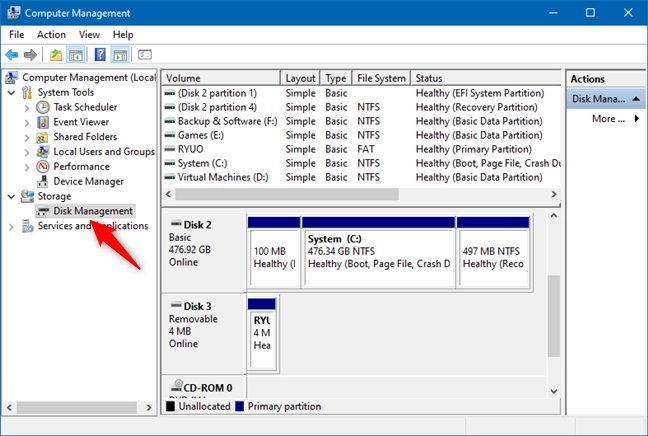Collapse the Storage tree node
Screen dimensions: 648x436
click(x=12, y=196)
